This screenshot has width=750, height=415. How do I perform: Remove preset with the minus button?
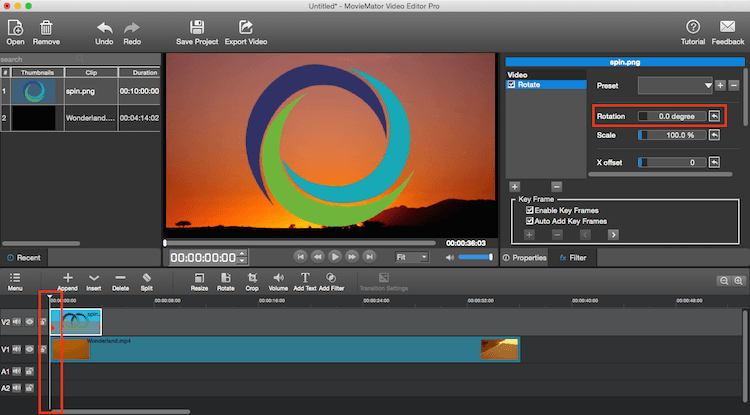734,86
